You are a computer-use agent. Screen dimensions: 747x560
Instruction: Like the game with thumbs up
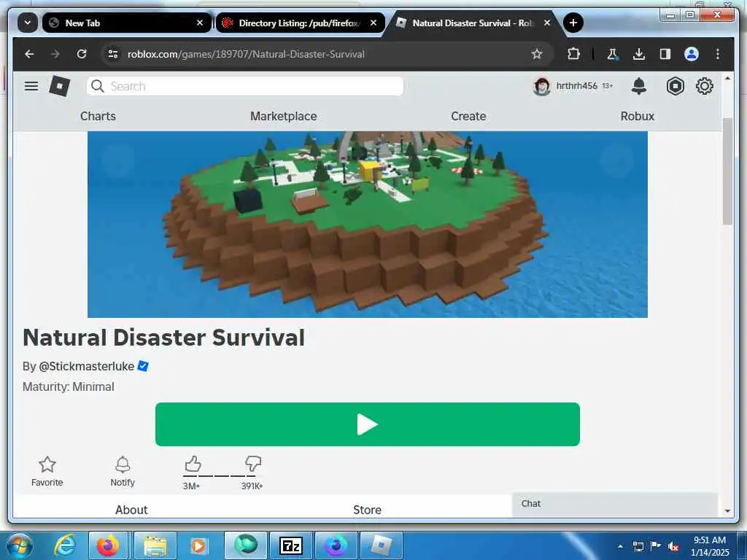193,464
